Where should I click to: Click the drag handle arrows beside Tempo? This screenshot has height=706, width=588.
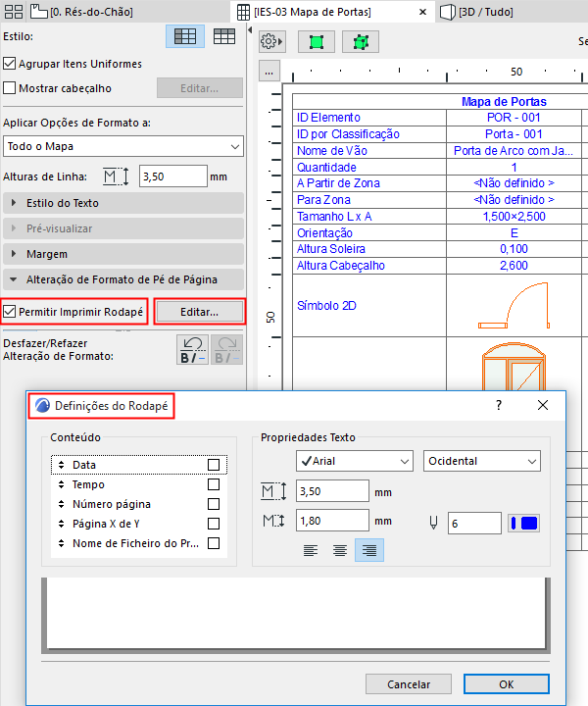click(62, 484)
